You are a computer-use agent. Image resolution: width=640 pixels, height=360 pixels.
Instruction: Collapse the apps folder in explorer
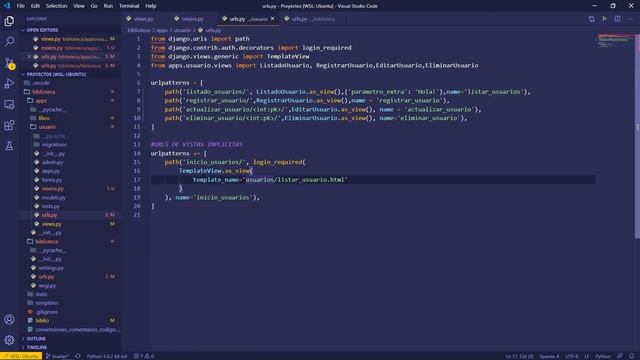click(x=41, y=100)
